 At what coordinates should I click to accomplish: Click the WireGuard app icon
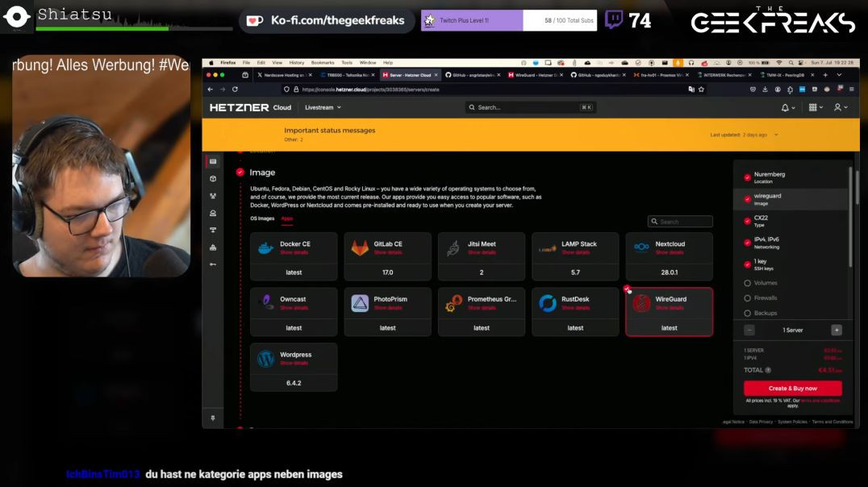[x=641, y=303]
